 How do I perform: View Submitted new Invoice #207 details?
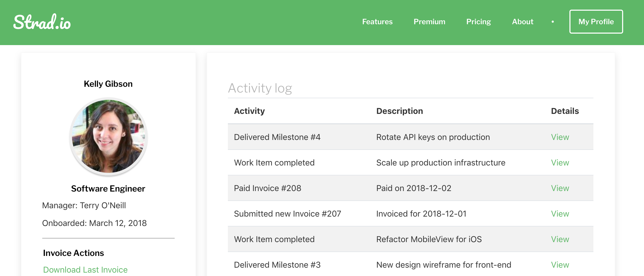(x=560, y=214)
